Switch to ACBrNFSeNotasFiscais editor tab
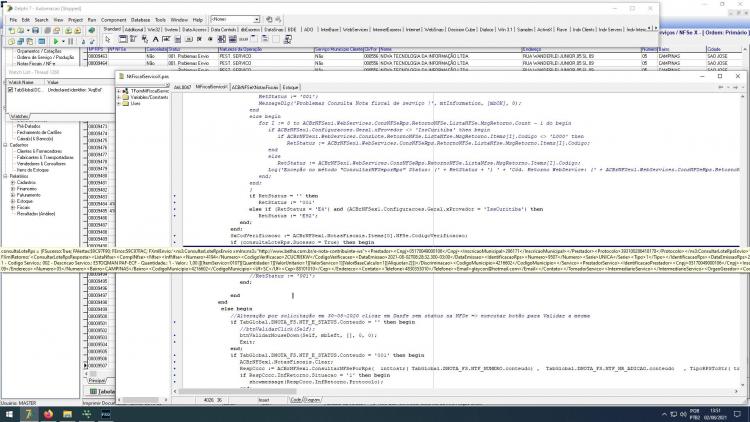Viewport: 750px width, 422px height. pos(255,88)
